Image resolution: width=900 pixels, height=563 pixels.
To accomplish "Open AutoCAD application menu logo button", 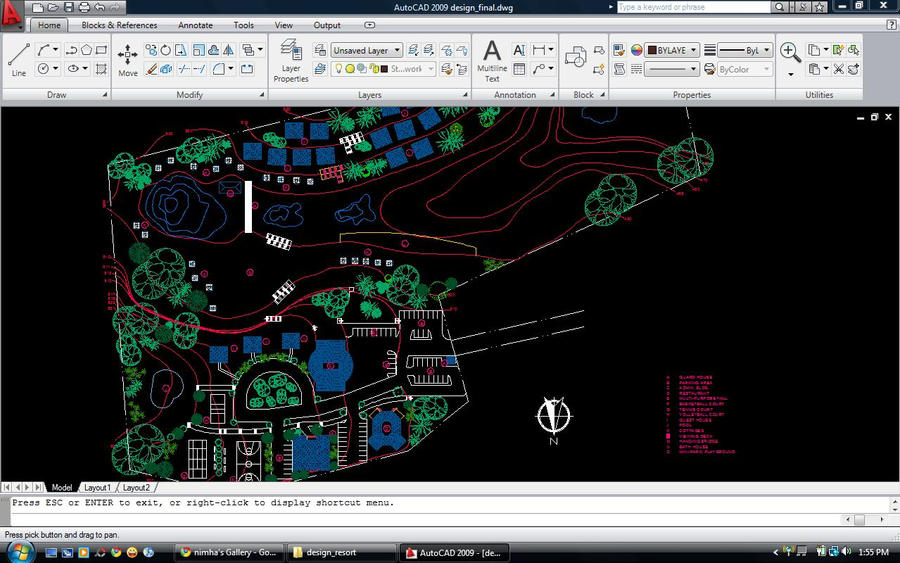I will click(11, 15).
